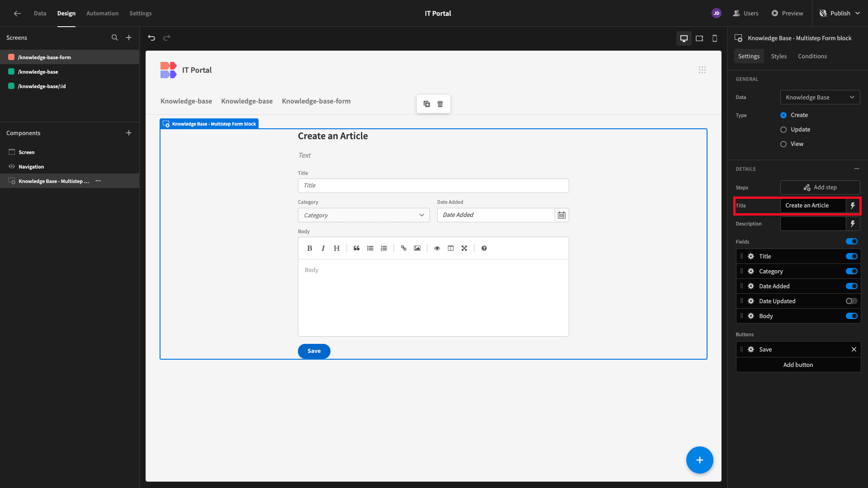Image resolution: width=868 pixels, height=488 pixels.
Task: Open binding lightning icon for Title
Action: click(x=853, y=206)
